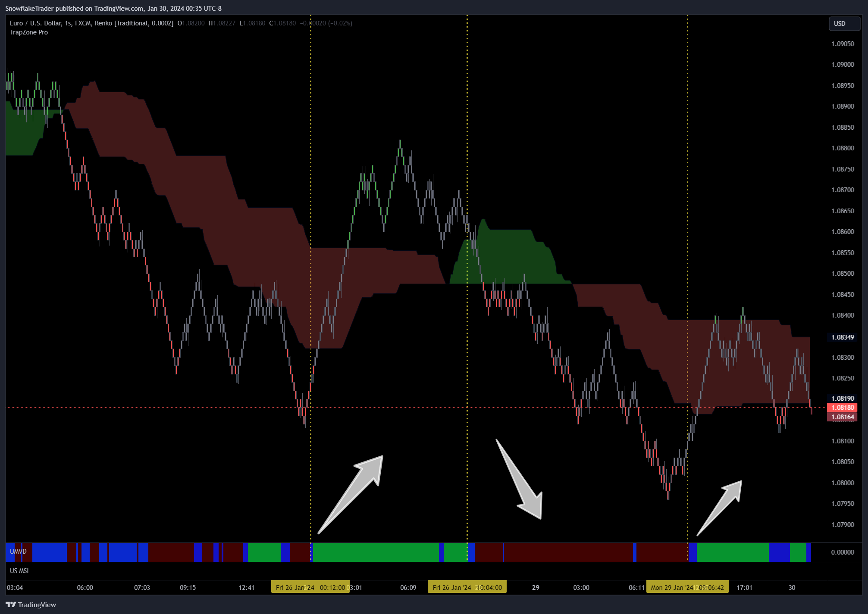The image size is (868, 614).
Task: Click the 1.08500 price axis label
Action: click(x=843, y=274)
